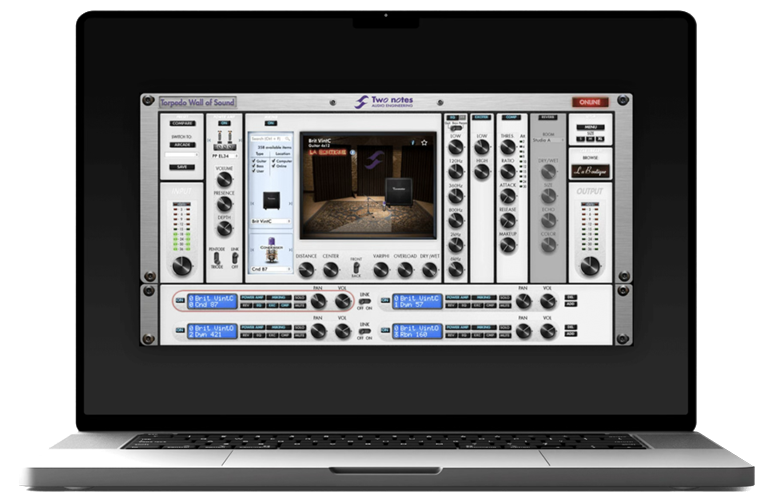Toggle the Guitar type checkbox
Screen dimensions: 772x502
[x=254, y=161]
